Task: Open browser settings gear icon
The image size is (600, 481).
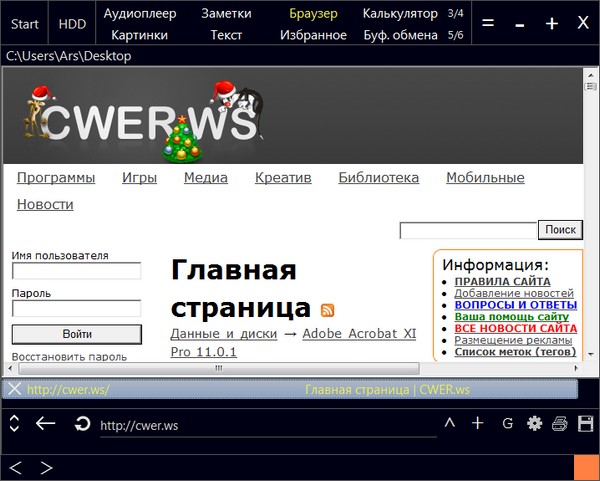Action: coord(534,423)
